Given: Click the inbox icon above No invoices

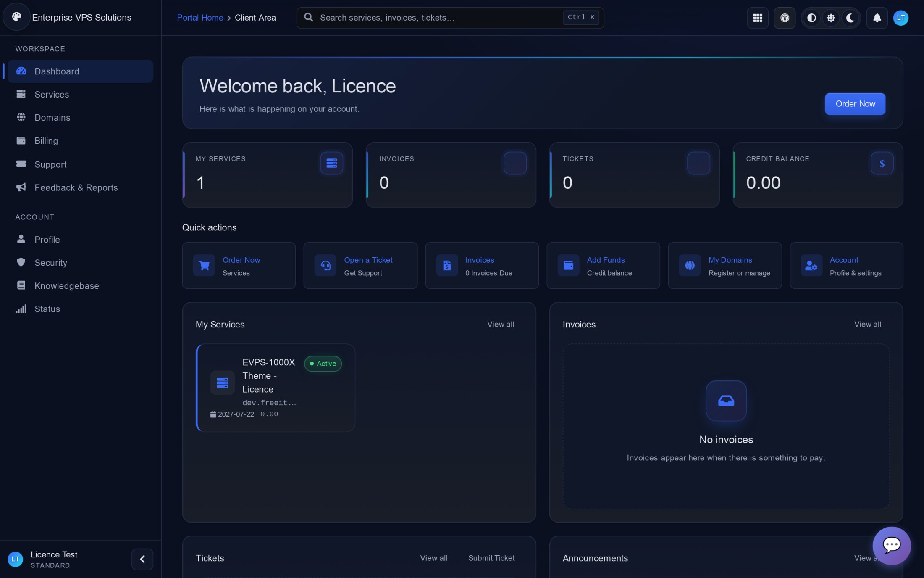Looking at the screenshot, I should (x=726, y=401).
